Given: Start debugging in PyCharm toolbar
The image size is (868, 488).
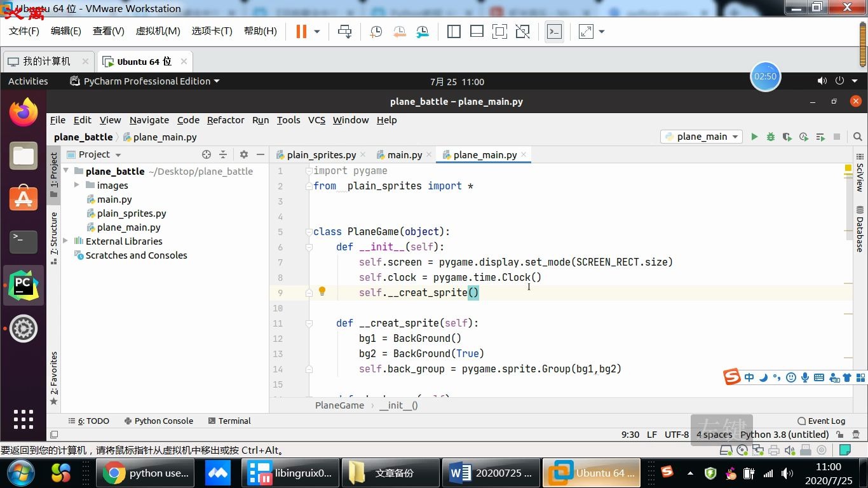Looking at the screenshot, I should (x=770, y=137).
